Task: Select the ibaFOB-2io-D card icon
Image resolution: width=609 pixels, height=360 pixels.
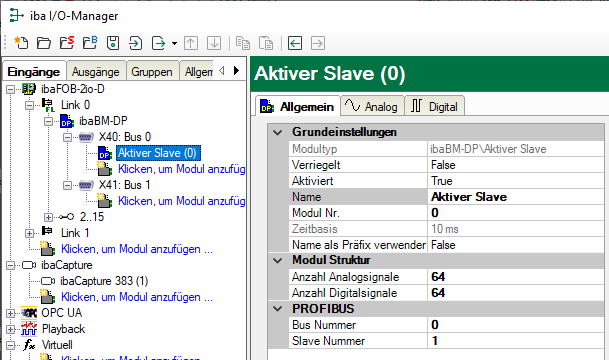Action: point(29,89)
